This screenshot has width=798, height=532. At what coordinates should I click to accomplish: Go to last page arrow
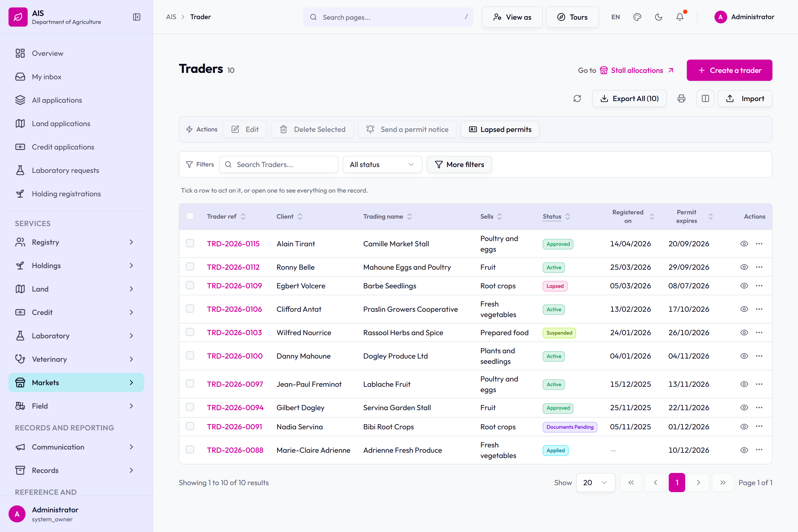tap(723, 483)
